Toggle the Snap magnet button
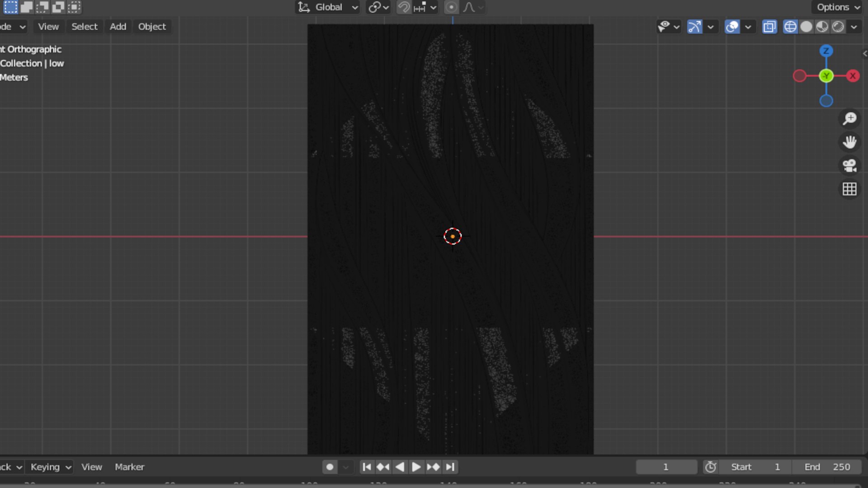The height and width of the screenshot is (488, 868). click(x=404, y=7)
